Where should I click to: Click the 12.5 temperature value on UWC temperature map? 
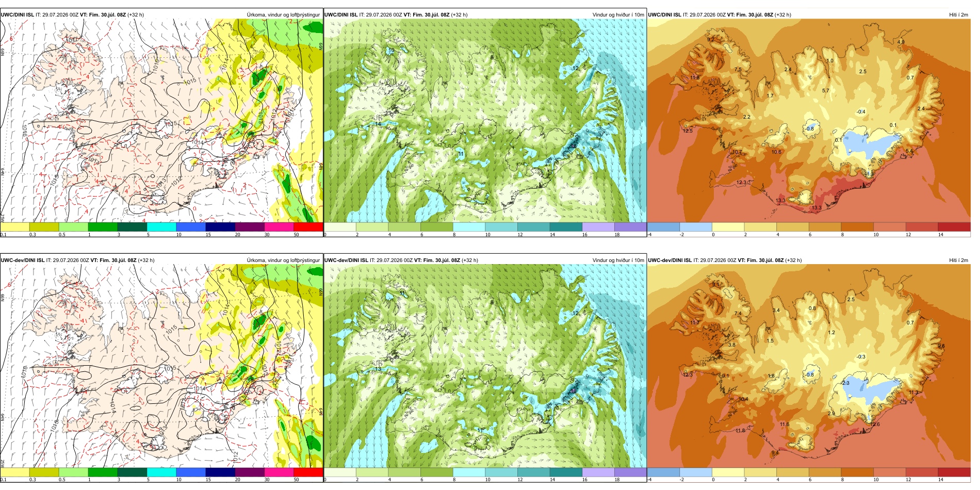coord(688,131)
